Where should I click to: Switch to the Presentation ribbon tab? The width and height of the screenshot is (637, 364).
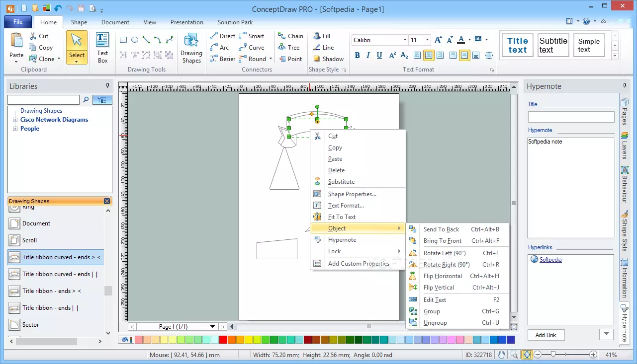(186, 22)
